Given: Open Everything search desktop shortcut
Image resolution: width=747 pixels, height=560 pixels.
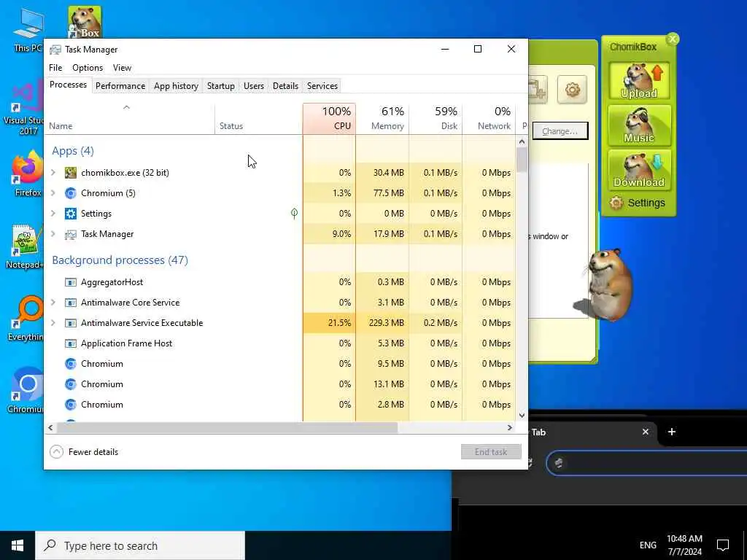Looking at the screenshot, I should 26,318.
